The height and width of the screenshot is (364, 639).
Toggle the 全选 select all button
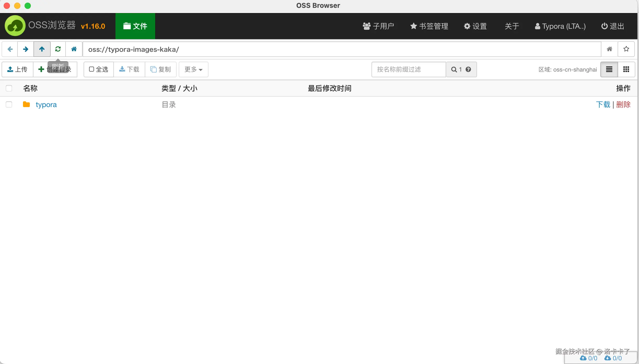click(98, 69)
